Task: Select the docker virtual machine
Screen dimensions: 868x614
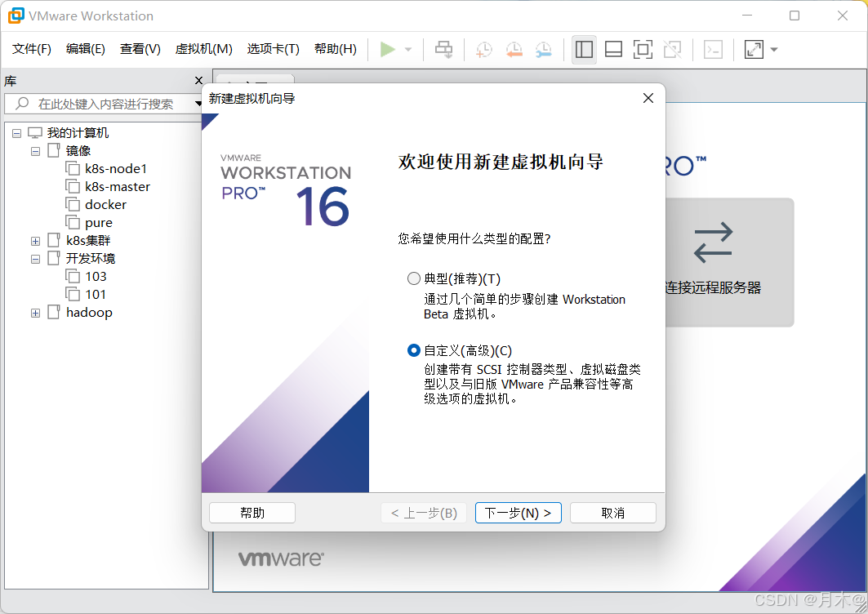Action: [x=105, y=205]
